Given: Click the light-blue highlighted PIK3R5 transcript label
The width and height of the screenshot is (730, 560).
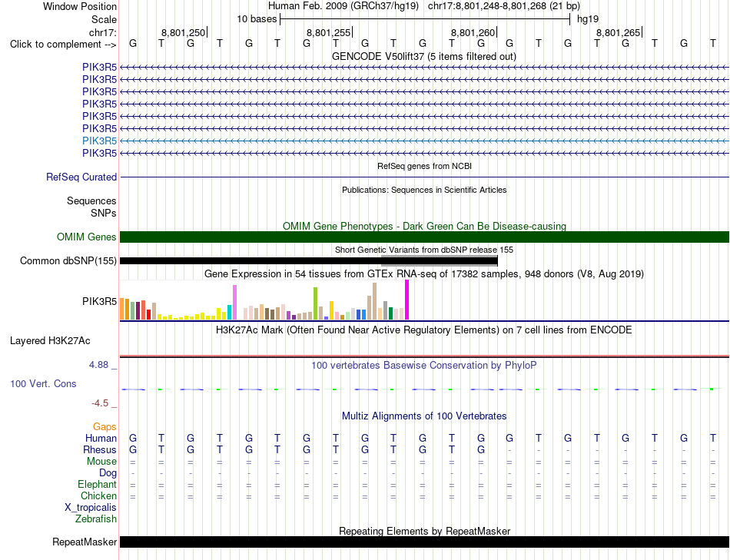Looking at the screenshot, I should 99,141.
